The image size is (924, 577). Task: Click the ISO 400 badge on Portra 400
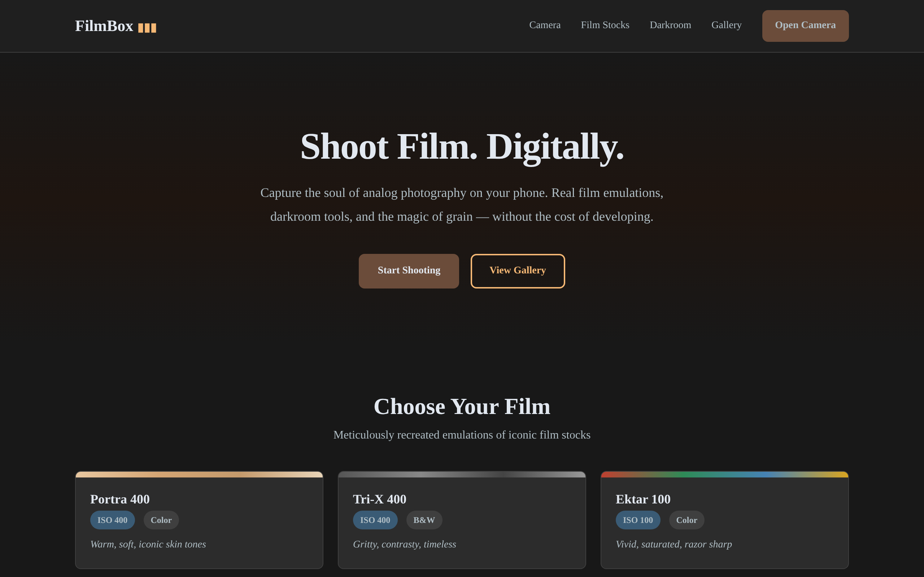(x=112, y=520)
